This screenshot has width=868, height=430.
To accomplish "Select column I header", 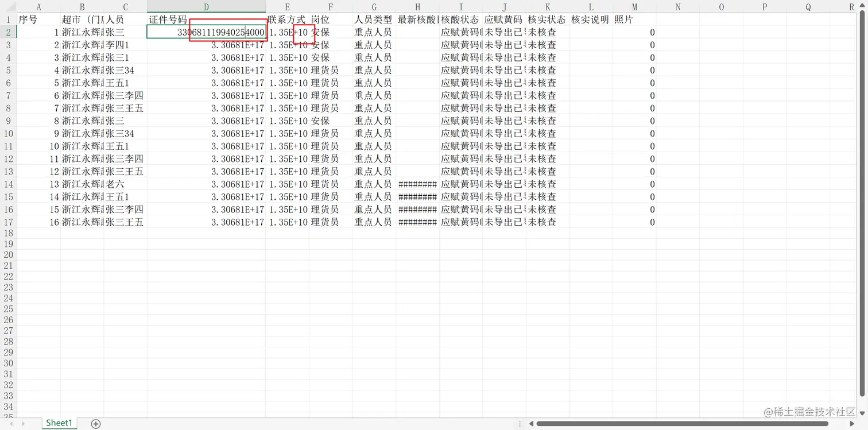I will coord(461,7).
